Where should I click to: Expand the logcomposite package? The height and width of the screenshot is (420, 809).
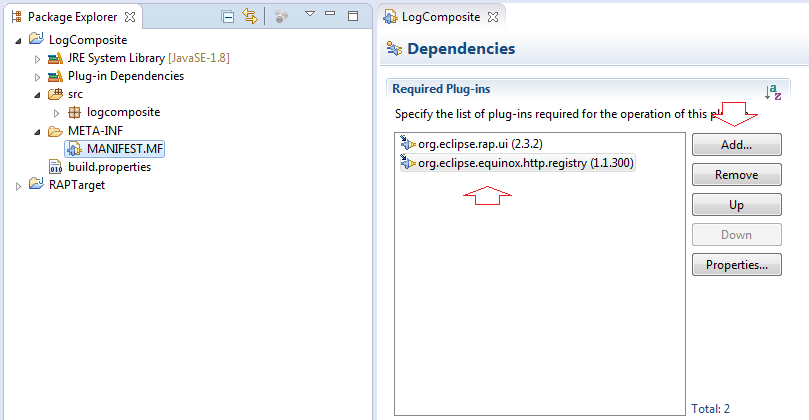pos(56,113)
